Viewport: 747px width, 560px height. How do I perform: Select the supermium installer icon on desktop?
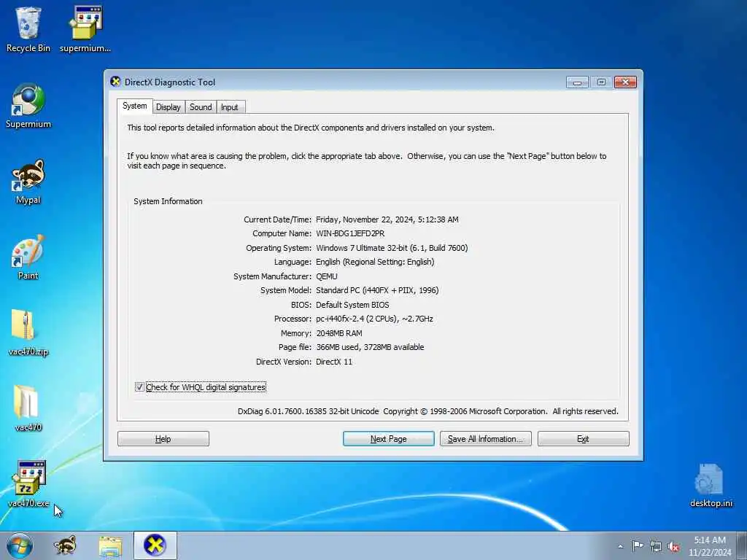click(85, 29)
